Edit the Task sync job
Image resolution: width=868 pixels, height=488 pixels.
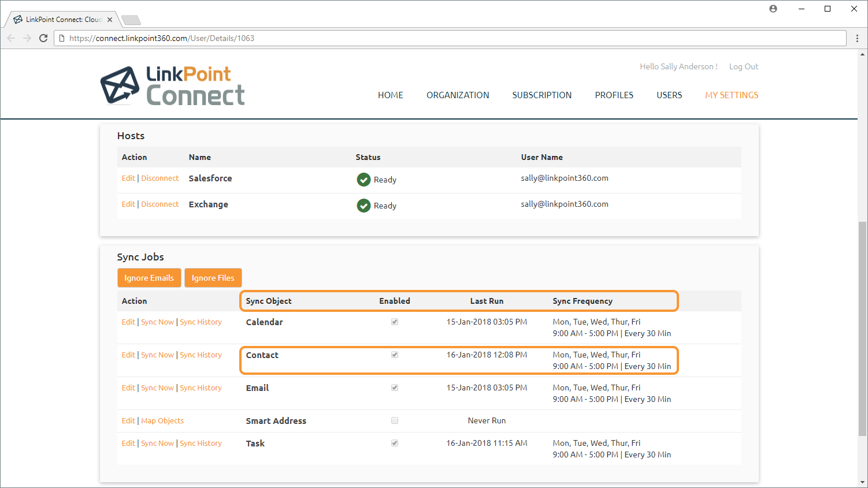[x=128, y=444]
